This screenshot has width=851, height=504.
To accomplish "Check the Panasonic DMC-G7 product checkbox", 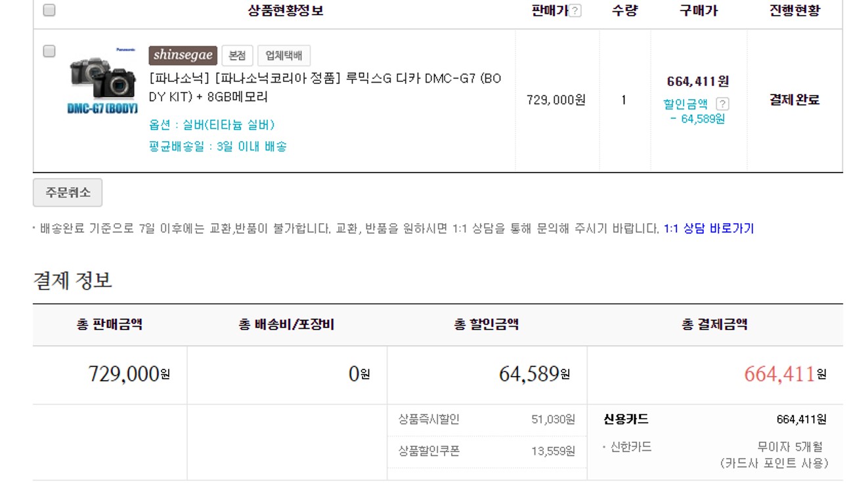I will click(49, 51).
